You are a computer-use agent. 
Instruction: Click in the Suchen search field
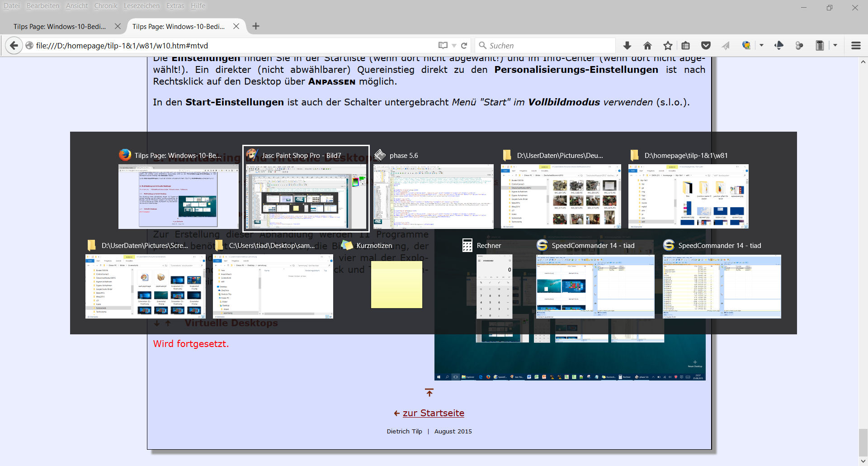coord(547,45)
